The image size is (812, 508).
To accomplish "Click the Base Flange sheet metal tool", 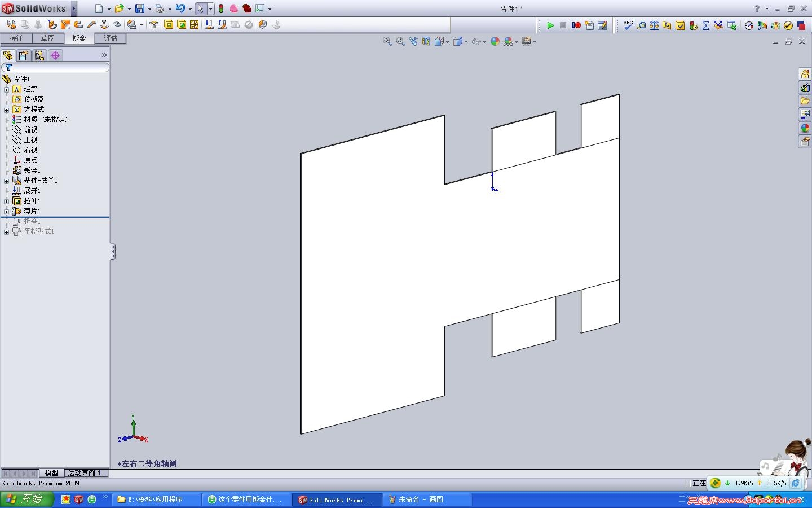I will (x=11, y=24).
